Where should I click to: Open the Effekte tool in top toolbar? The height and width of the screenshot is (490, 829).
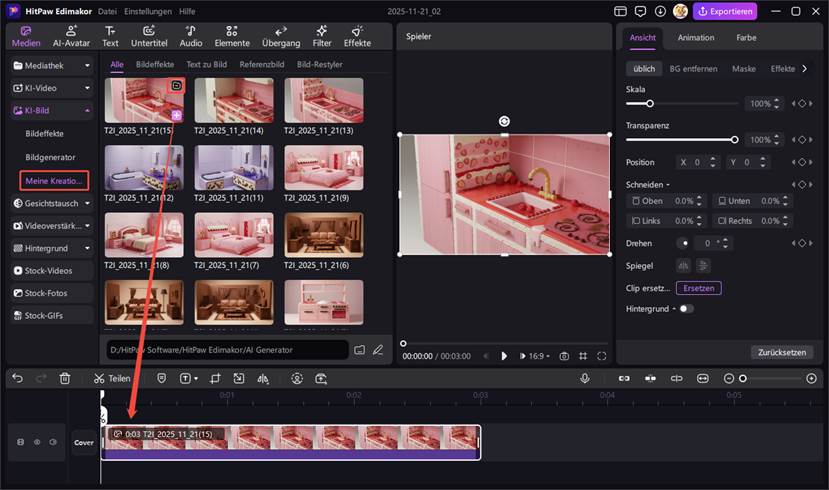coord(357,37)
